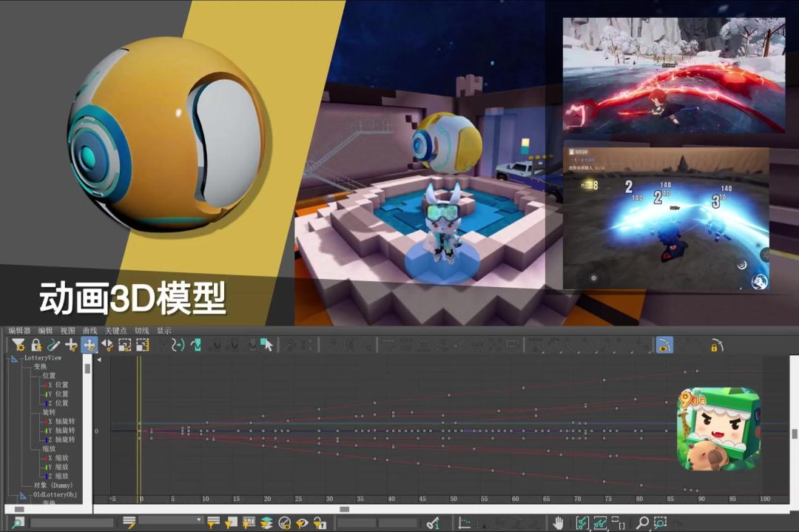This screenshot has width=799, height=532.
Task: Select the Draw Curves pencil tool
Action: (x=53, y=345)
